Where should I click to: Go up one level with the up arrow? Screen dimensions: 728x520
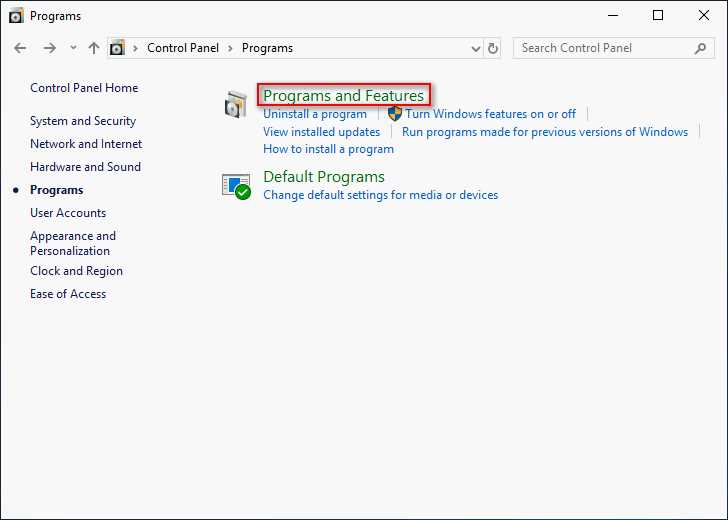pyautogui.click(x=94, y=48)
